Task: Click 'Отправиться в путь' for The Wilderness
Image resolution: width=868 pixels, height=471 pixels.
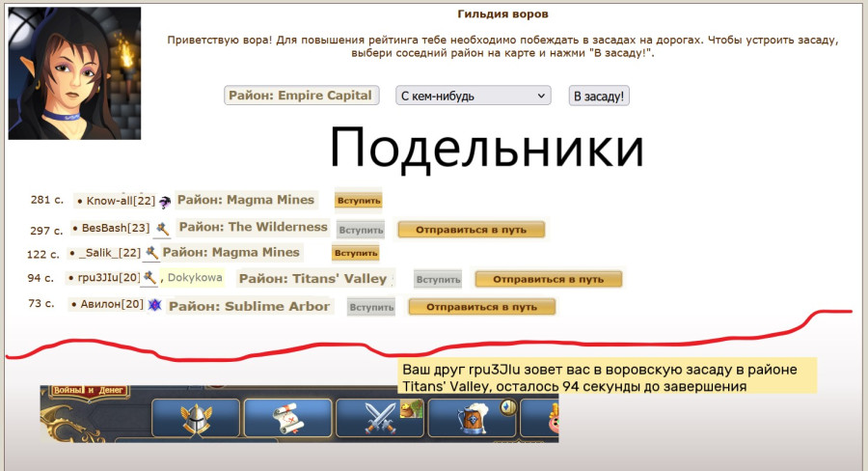Action: pos(472,230)
